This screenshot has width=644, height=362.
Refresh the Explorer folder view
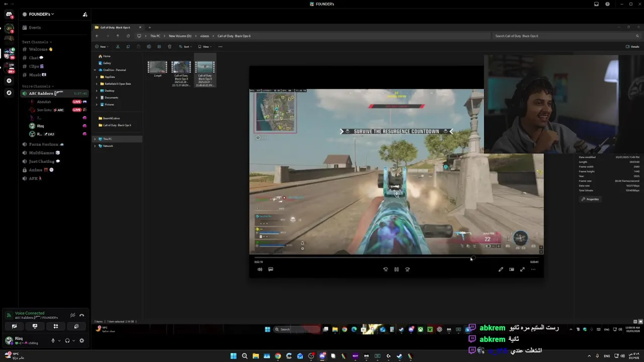point(128,36)
